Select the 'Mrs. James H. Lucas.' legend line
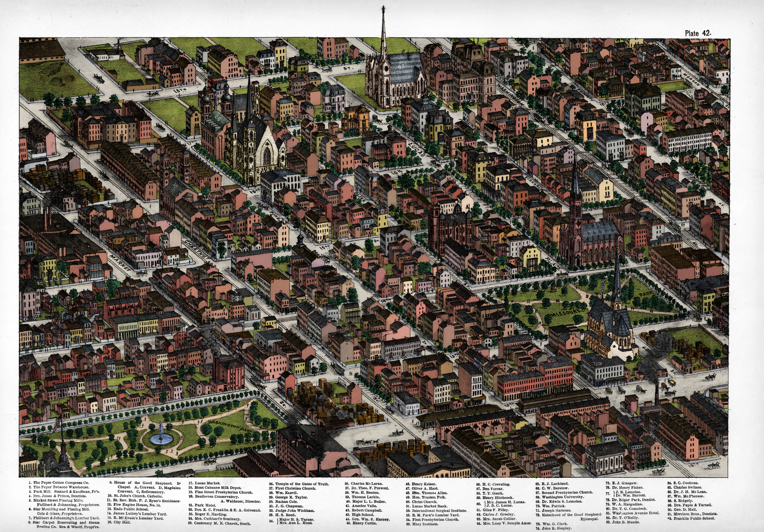 coord(506,502)
